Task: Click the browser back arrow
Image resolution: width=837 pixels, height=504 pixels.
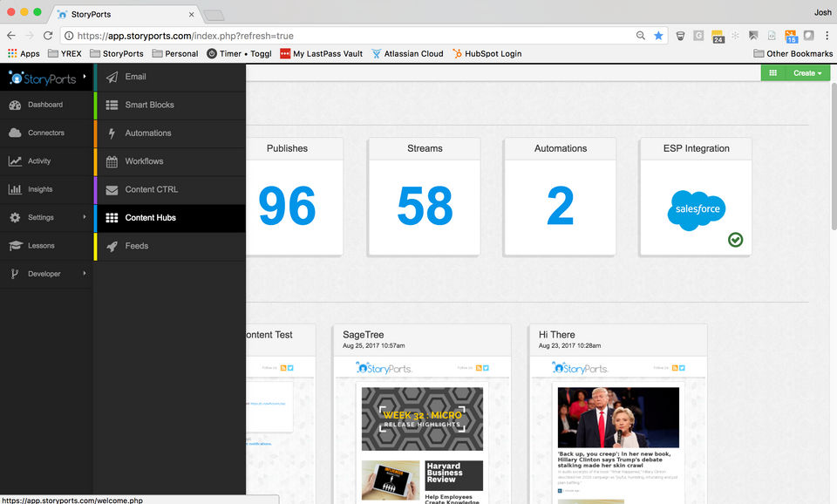Action: click(x=11, y=35)
